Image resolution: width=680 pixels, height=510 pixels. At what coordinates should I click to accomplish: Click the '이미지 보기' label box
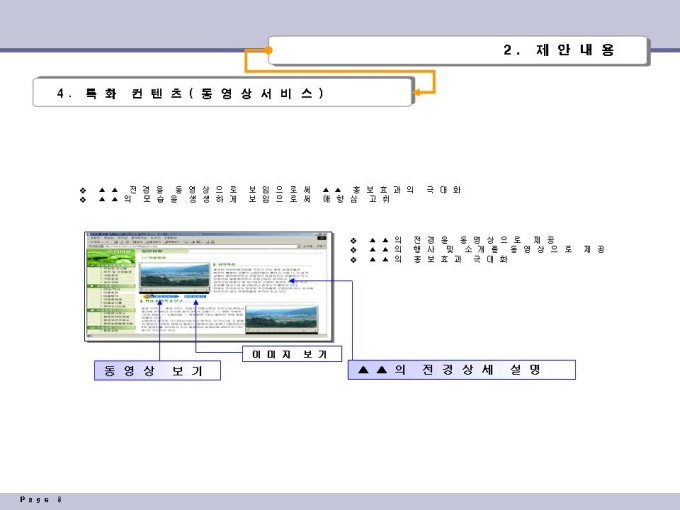point(292,354)
